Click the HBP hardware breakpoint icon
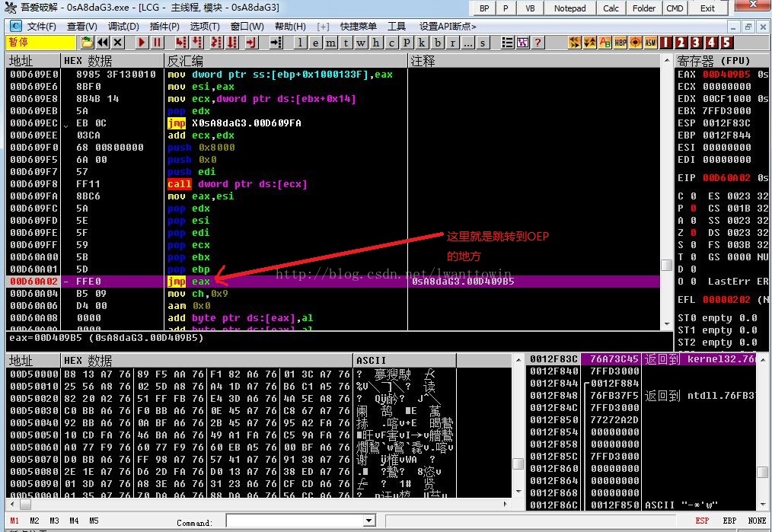This screenshot has width=772, height=532. pyautogui.click(x=620, y=43)
